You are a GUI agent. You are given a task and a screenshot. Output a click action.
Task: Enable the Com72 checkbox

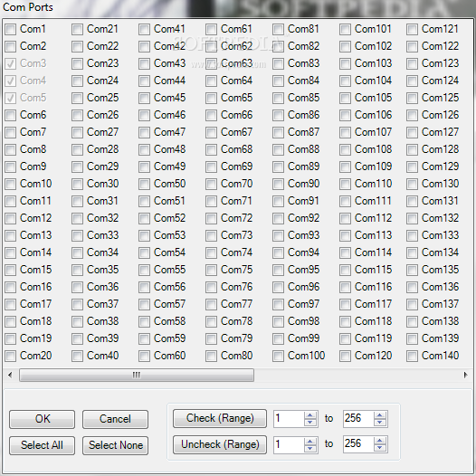tap(211, 218)
